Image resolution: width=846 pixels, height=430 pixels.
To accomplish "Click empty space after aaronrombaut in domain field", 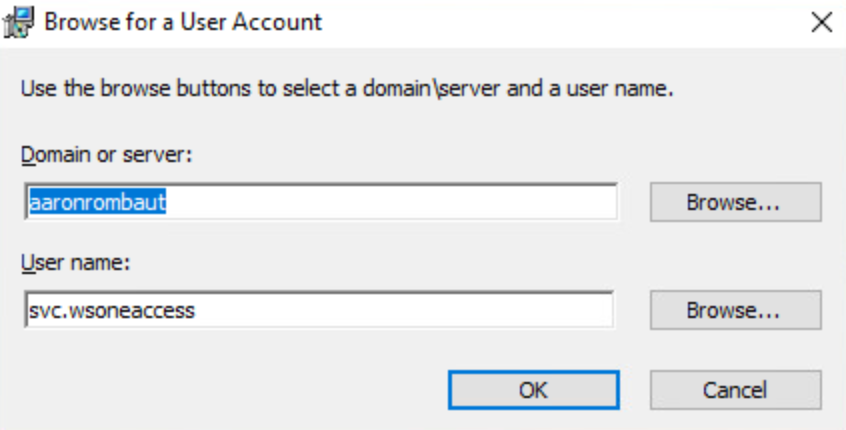I will pyautogui.click(x=400, y=201).
